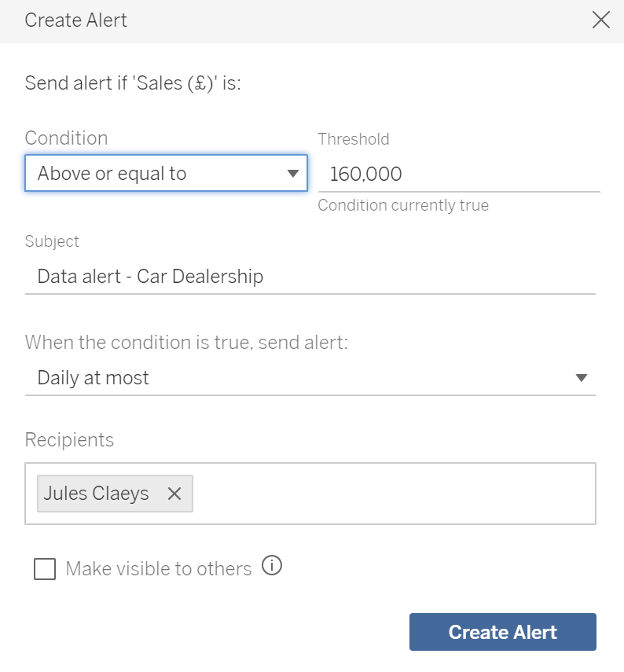Click the Subject field label
This screenshot has height=672, width=624.
(x=52, y=241)
